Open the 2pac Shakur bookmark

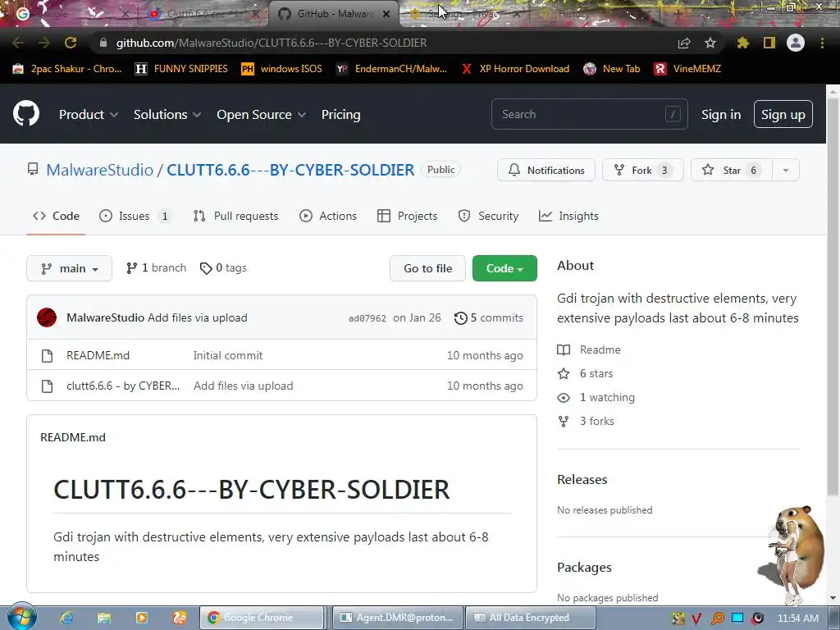point(67,69)
